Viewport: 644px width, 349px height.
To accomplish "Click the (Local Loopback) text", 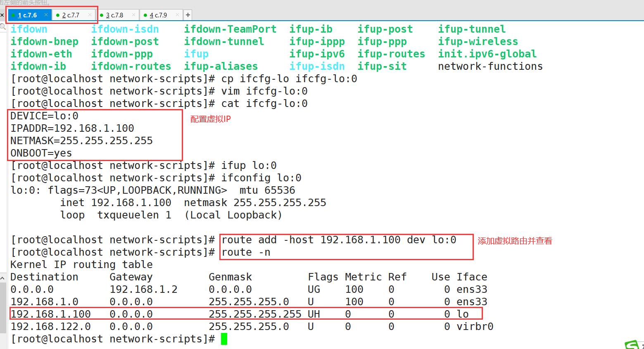I will [233, 215].
